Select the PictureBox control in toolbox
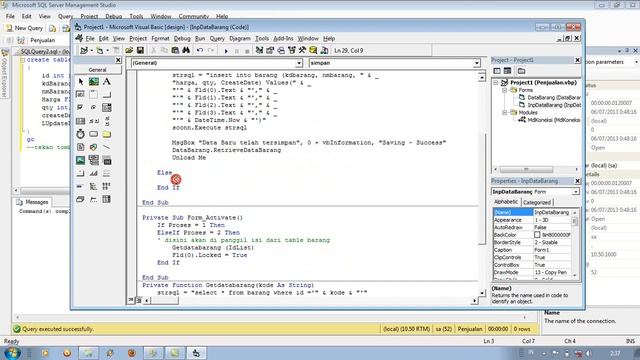Image resolution: width=640 pixels, height=360 pixels. click(93, 82)
